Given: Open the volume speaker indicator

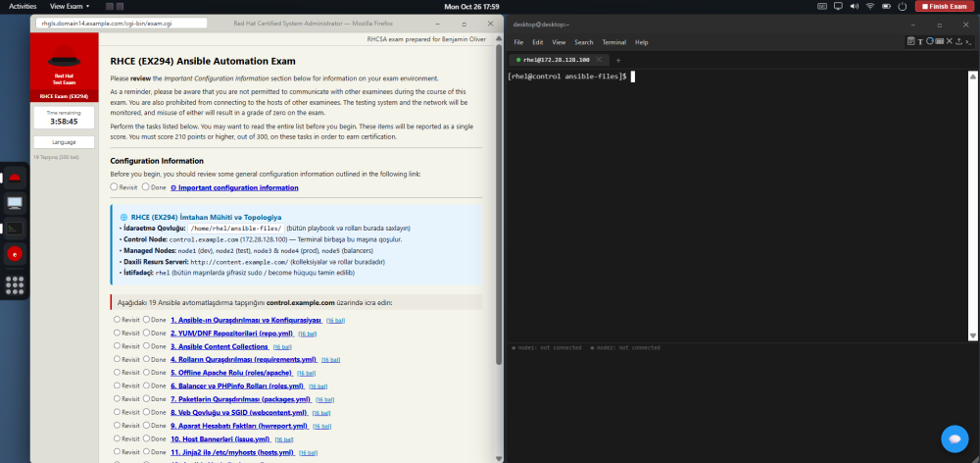Looking at the screenshot, I should coord(855,6).
